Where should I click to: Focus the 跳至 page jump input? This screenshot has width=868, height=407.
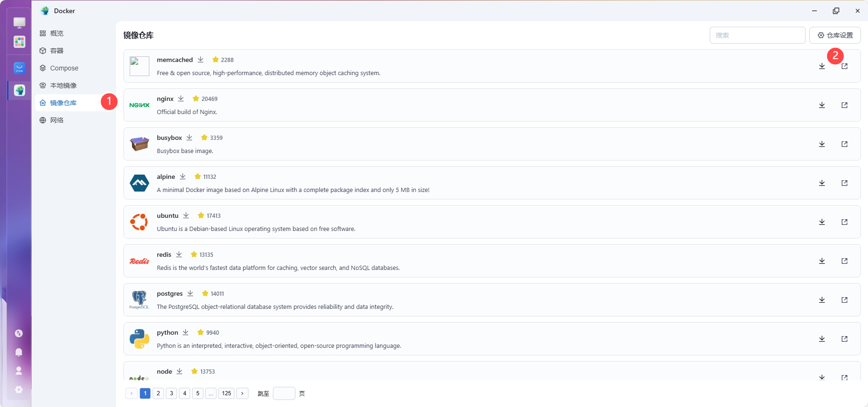284,393
